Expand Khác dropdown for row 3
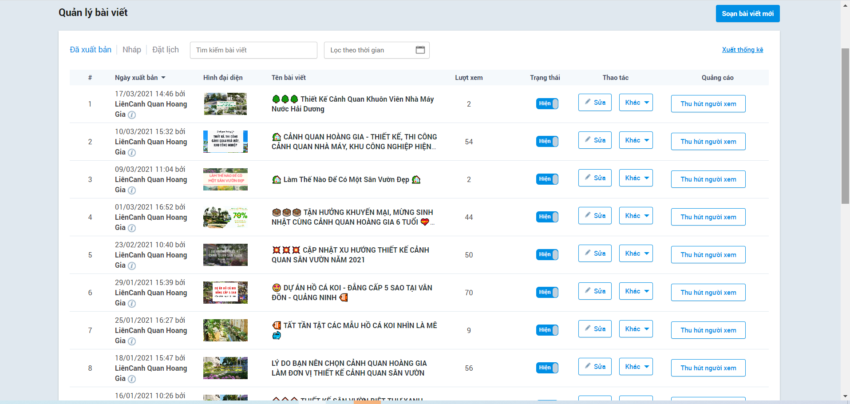The width and height of the screenshot is (850, 404). coord(636,178)
